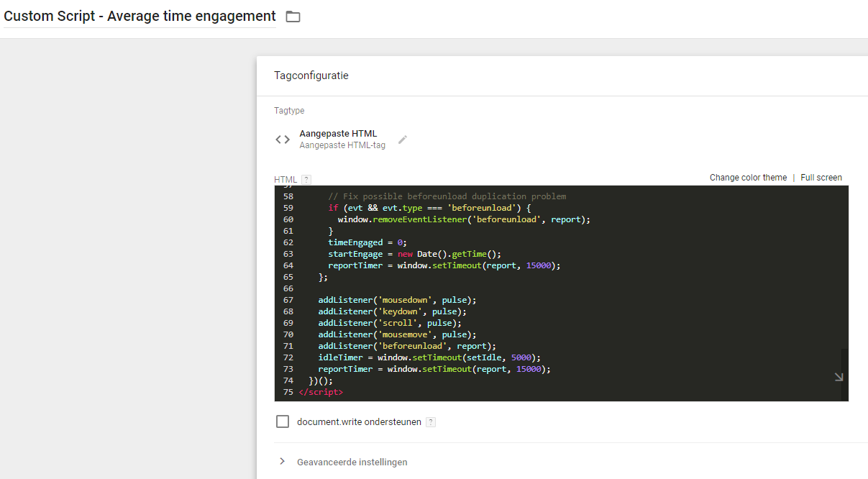Open the help icon beside the HTML label
This screenshot has height=479, width=868.
click(x=306, y=180)
